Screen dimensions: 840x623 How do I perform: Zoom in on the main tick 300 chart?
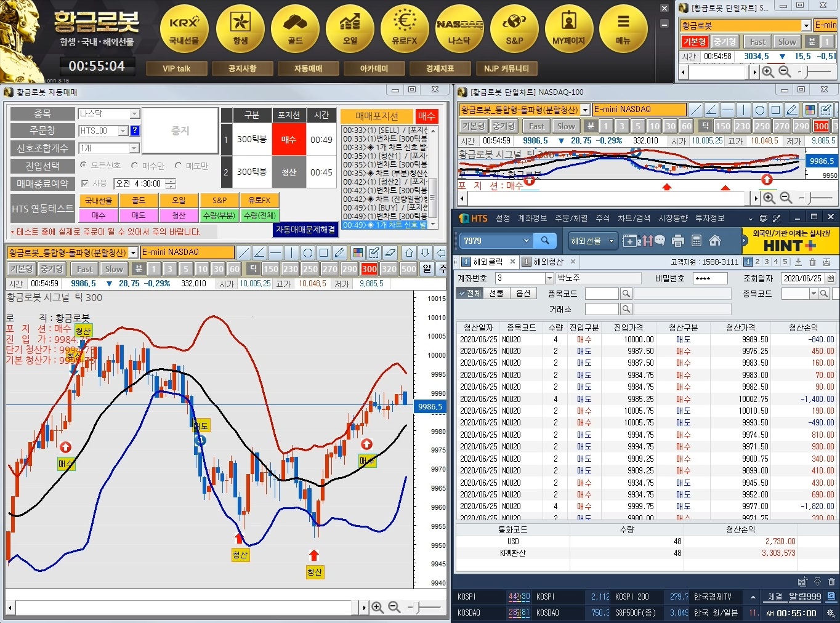[x=378, y=608]
